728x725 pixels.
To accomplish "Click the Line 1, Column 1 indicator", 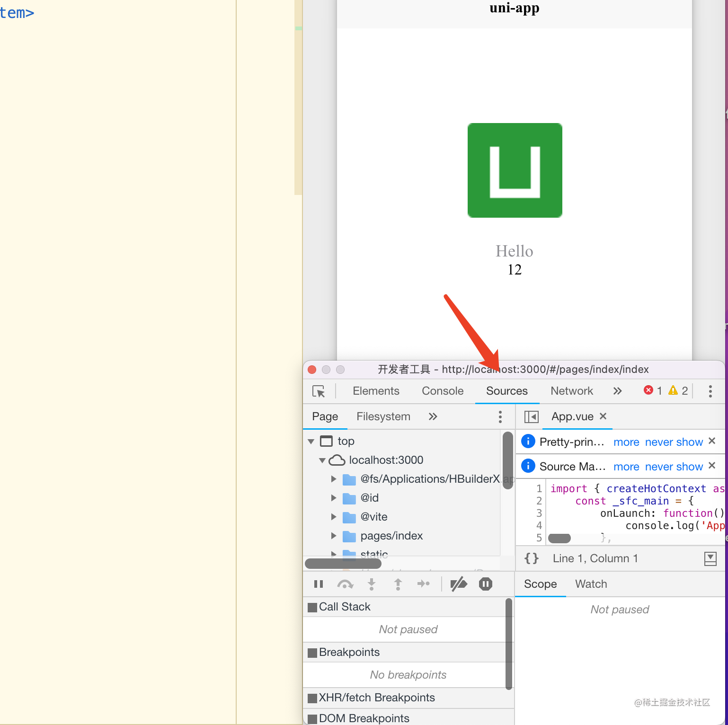I will click(x=595, y=558).
